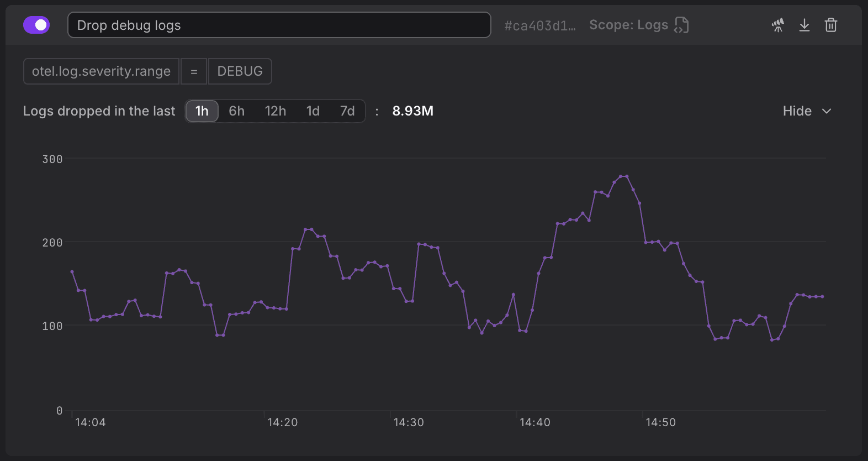Screen dimensions: 868x461
Task: Click the Hide label to collapse chart
Action: pyautogui.click(x=797, y=111)
